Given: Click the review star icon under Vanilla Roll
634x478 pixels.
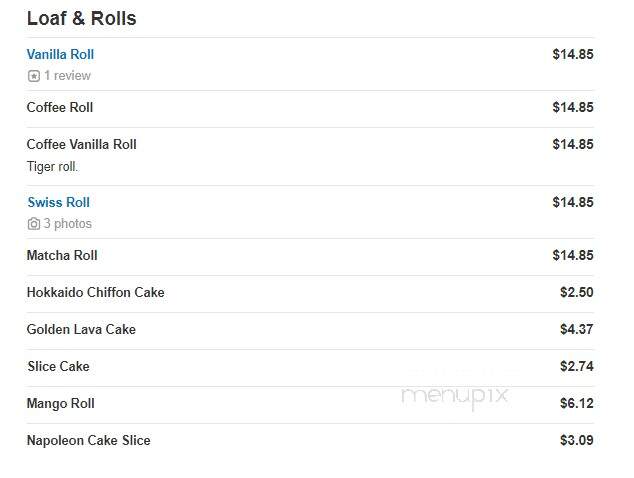Looking at the screenshot, I should pos(34,76).
